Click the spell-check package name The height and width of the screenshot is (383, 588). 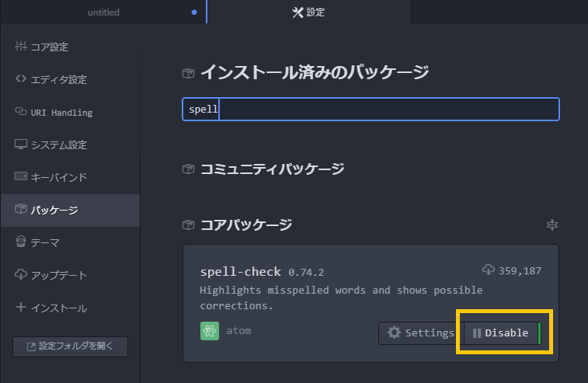point(240,272)
